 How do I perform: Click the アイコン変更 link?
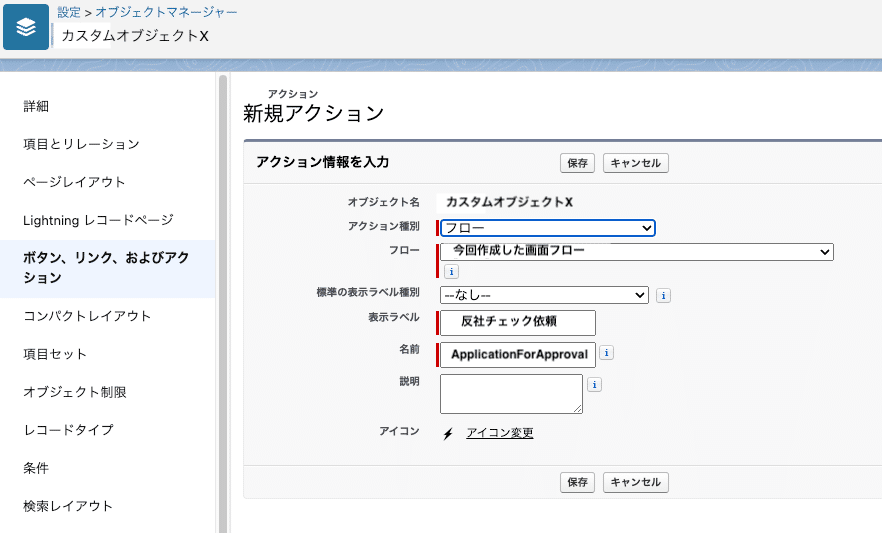500,433
